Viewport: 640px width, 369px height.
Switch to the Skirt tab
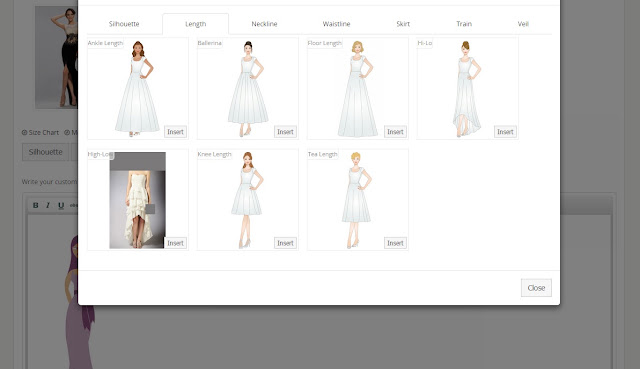pyautogui.click(x=403, y=24)
